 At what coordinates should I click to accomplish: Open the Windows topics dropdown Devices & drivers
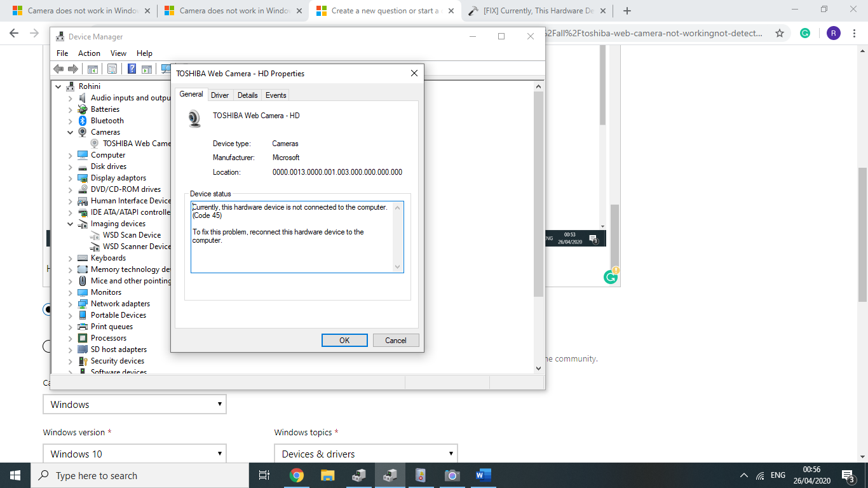(x=366, y=454)
